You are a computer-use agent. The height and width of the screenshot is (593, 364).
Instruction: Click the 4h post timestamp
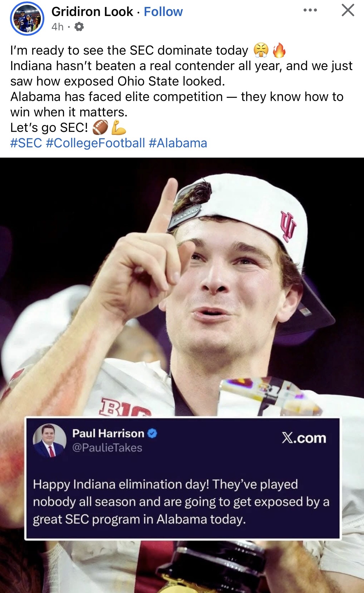[57, 27]
